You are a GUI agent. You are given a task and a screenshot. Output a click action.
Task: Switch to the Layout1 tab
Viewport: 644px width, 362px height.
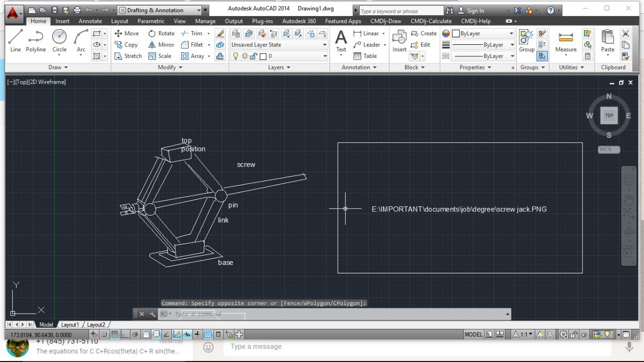pos(70,324)
